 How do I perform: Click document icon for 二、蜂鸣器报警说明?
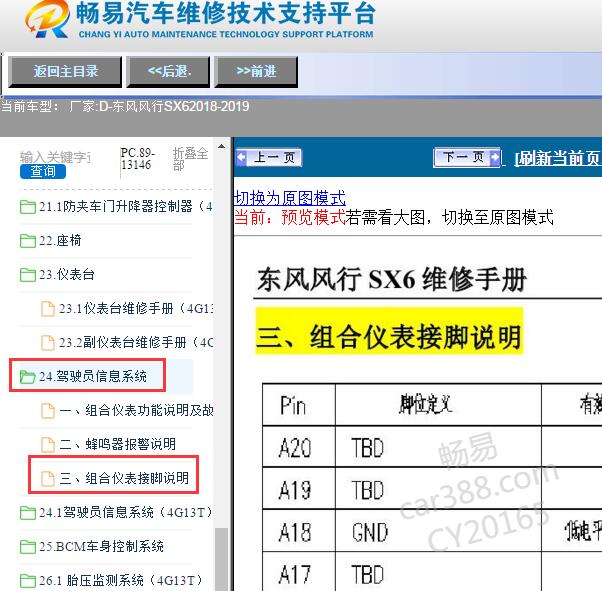coord(48,444)
